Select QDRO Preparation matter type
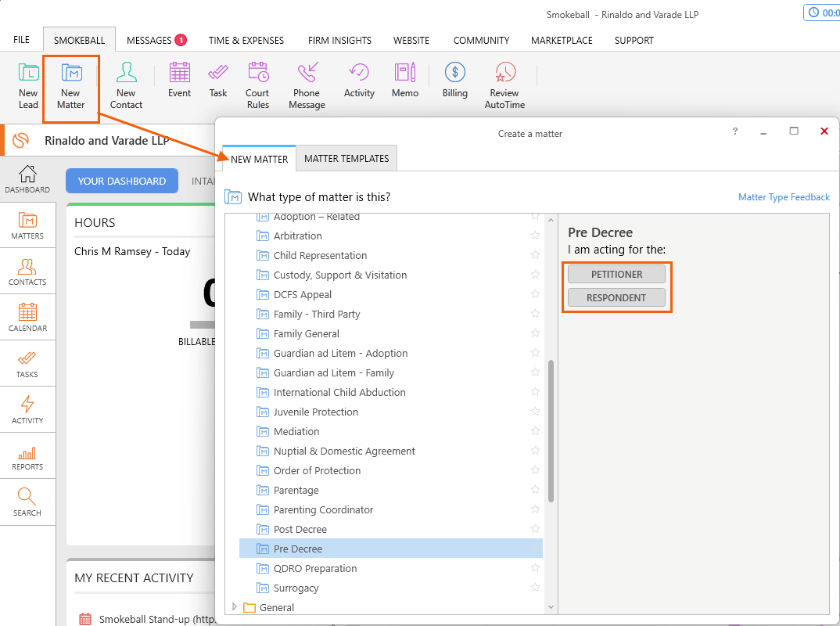Viewport: 840px width, 626px height. [390, 568]
